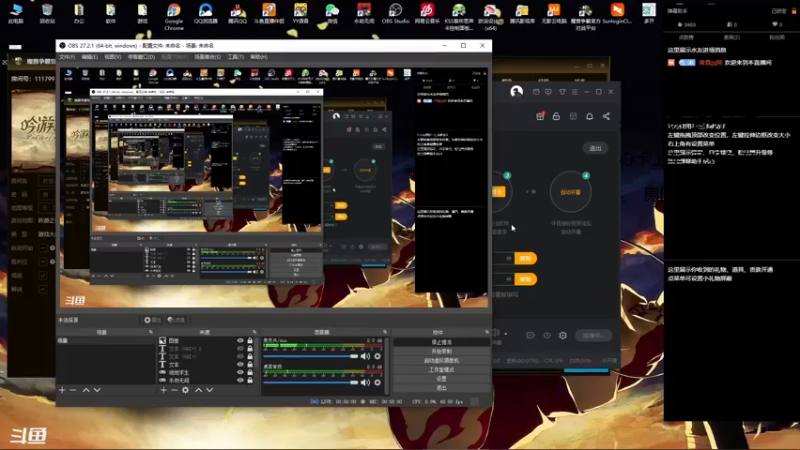
Task: Adjust the 桌面音频 volume slider
Action: (310, 382)
